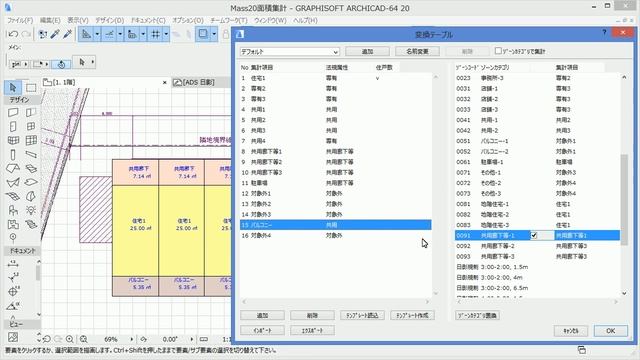
Task: Click the left list horizontal scrollbar
Action: [336, 302]
